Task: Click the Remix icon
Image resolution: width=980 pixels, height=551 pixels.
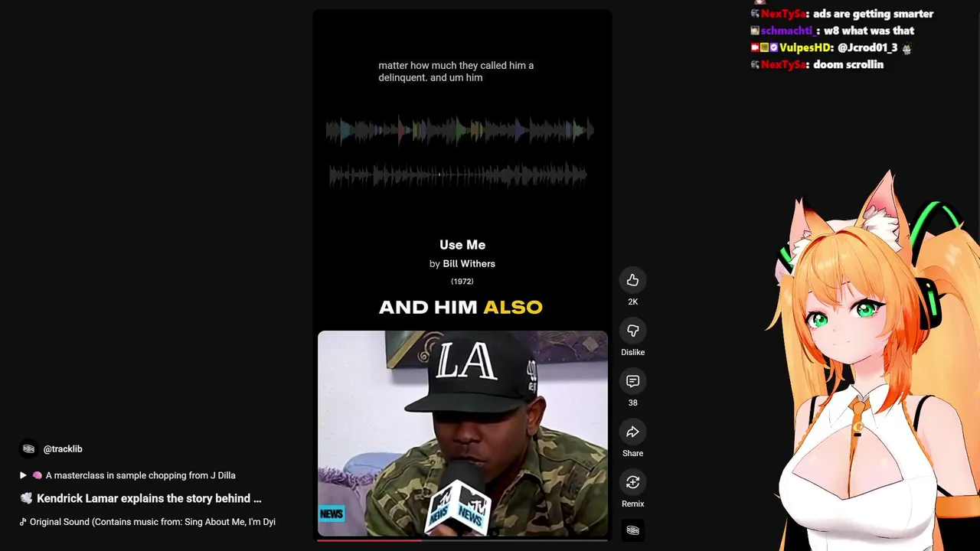Action: 632,482
